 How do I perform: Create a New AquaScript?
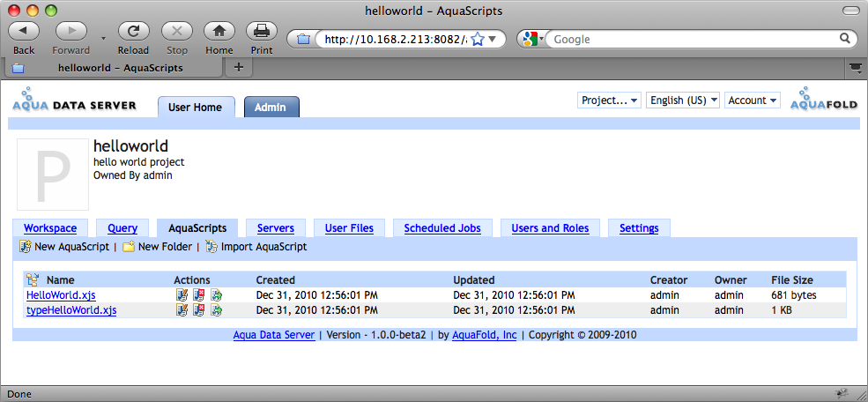point(64,247)
